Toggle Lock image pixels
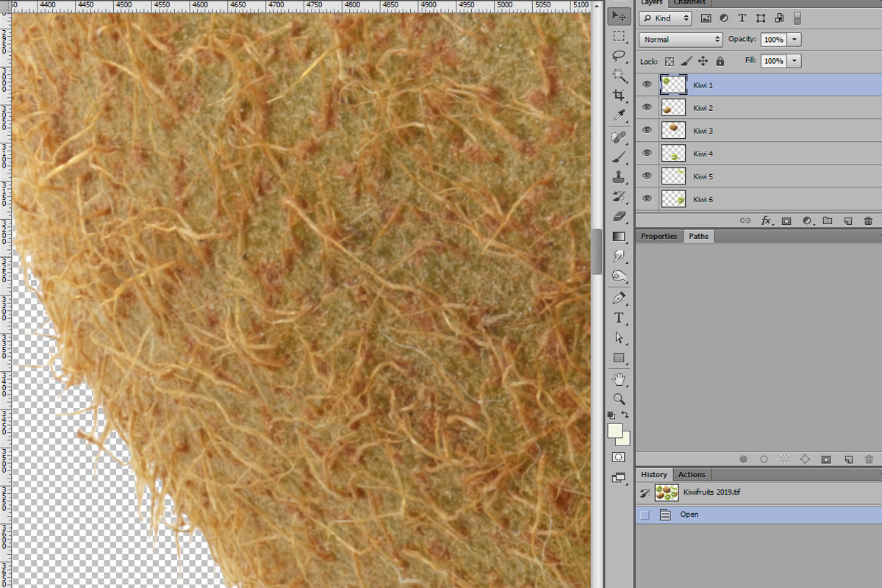882x588 pixels. pos(686,62)
